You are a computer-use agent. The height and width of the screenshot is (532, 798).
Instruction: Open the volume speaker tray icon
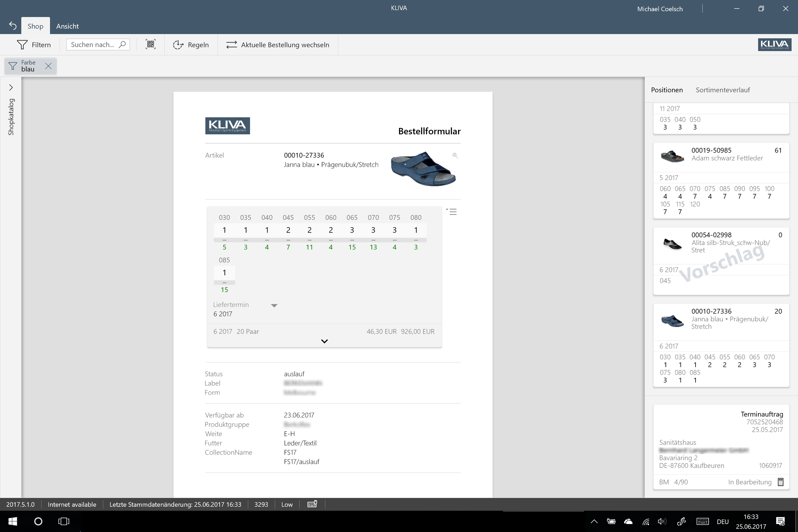point(662,521)
